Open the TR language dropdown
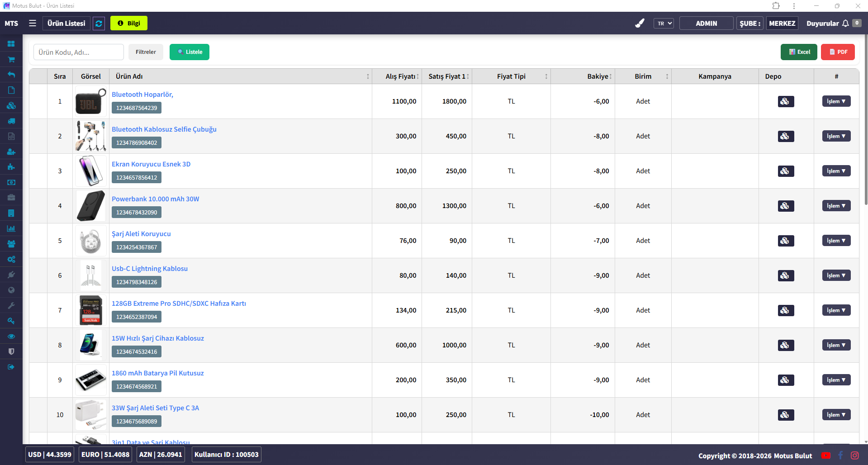 (x=663, y=24)
